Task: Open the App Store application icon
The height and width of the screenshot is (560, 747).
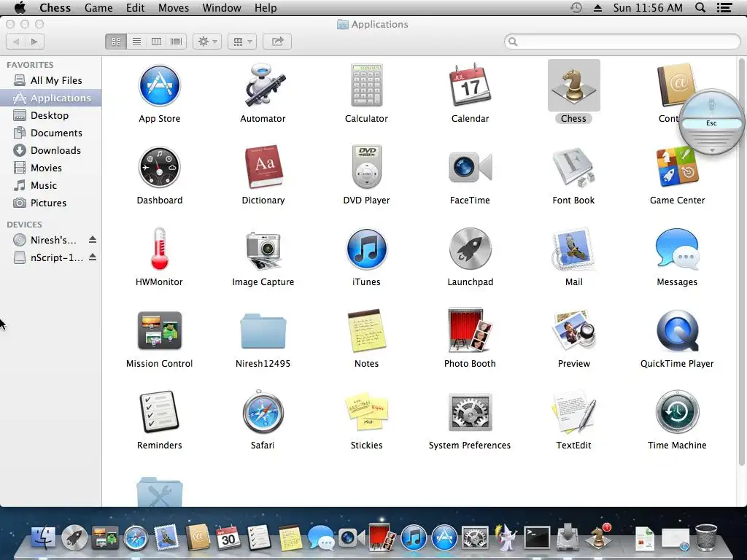Action: pyautogui.click(x=159, y=86)
